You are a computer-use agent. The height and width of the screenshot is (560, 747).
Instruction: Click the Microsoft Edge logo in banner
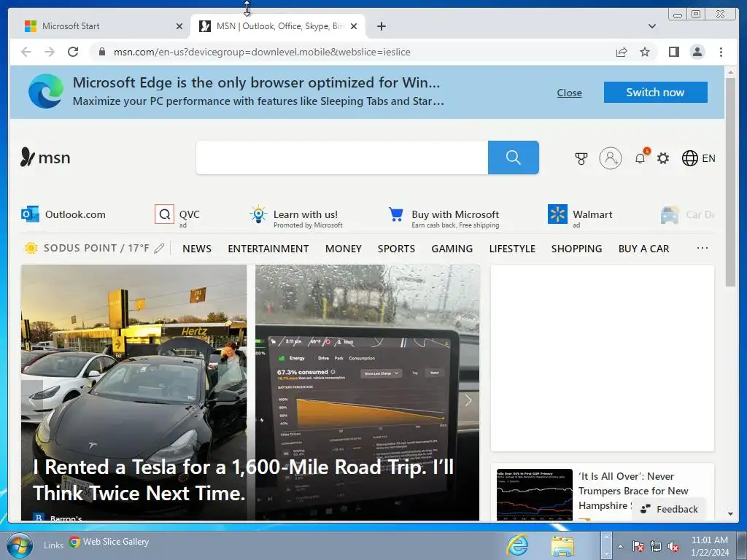tap(46, 91)
